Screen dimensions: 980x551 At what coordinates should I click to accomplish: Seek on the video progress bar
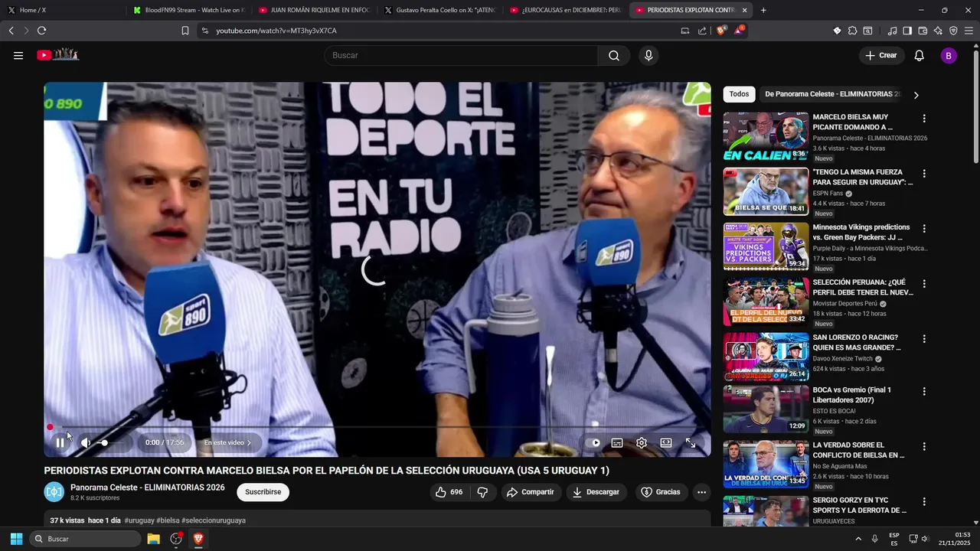[377, 427]
